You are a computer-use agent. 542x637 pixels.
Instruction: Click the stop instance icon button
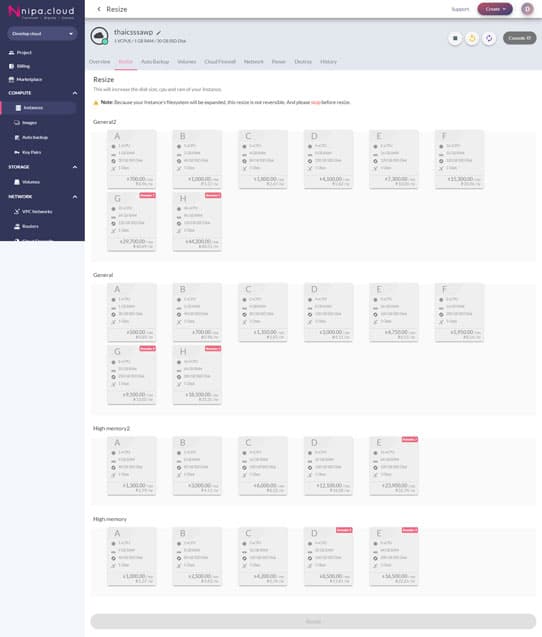455,38
